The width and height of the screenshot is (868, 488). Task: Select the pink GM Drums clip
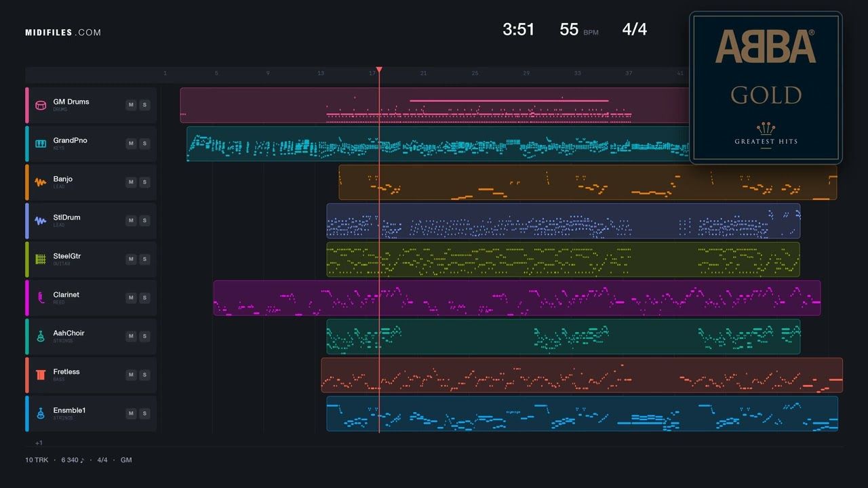(x=435, y=105)
